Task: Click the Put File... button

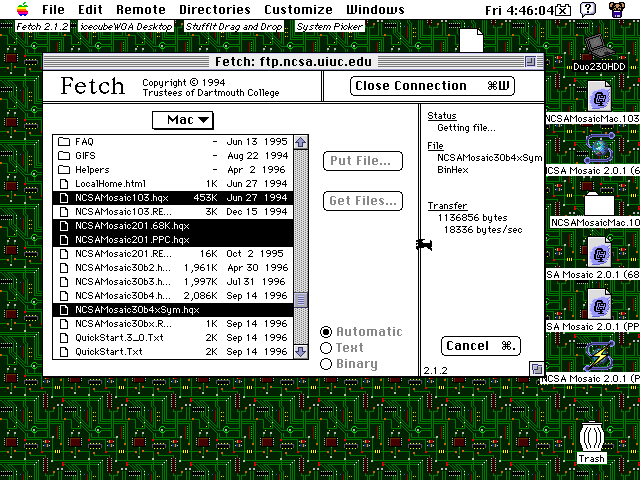Action: [x=363, y=161]
